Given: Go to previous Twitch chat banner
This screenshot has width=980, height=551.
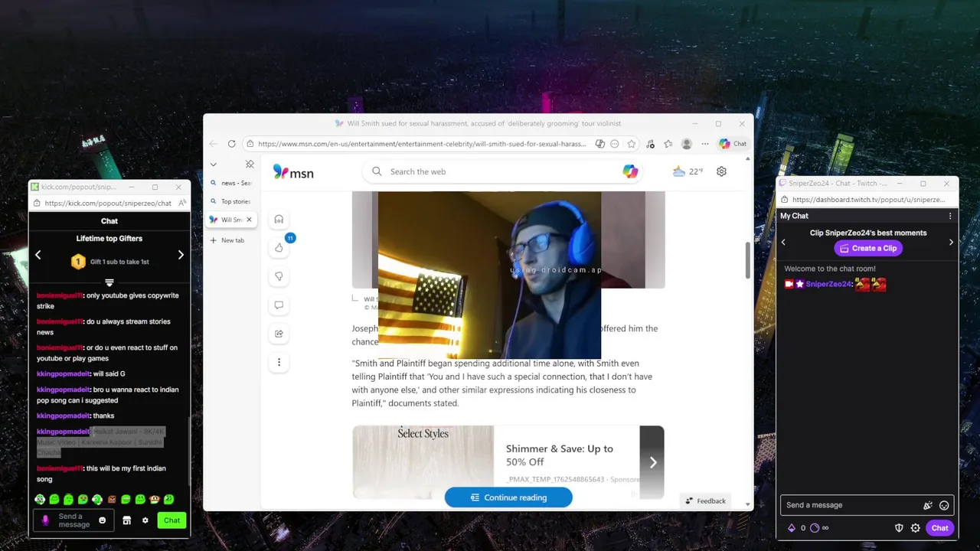Looking at the screenshot, I should click(x=783, y=242).
